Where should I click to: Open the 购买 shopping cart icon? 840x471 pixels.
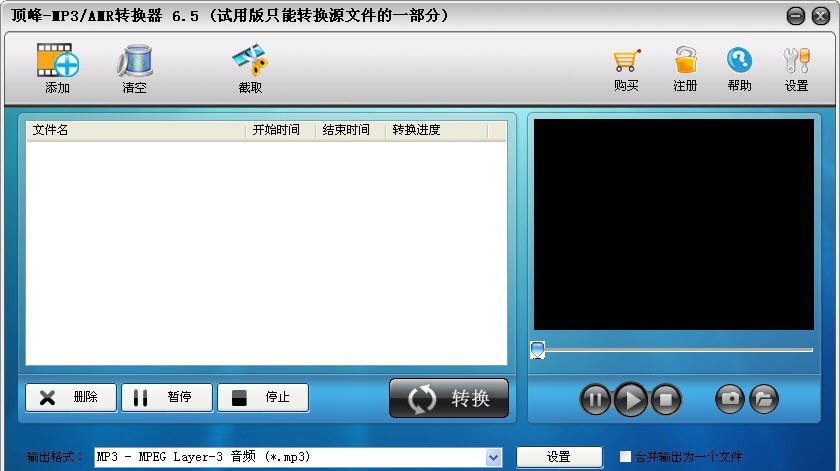click(x=626, y=70)
